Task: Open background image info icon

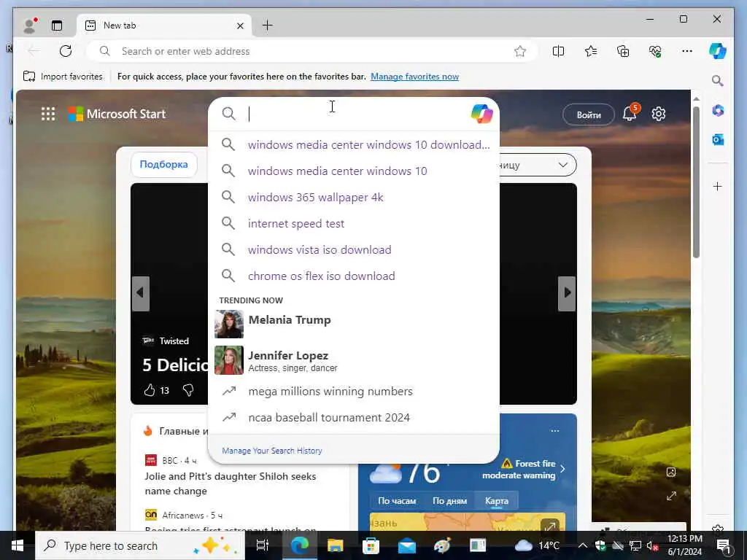Action: (671, 472)
